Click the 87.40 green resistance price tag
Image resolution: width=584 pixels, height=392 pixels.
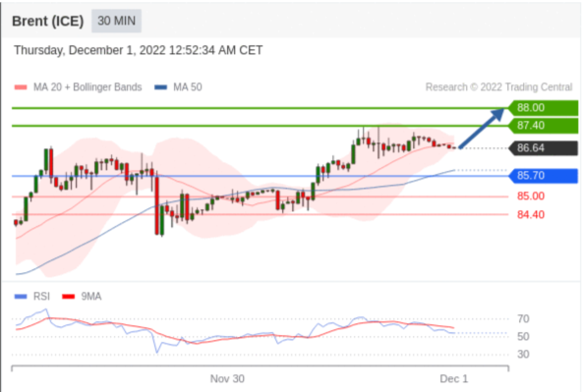pyautogui.click(x=544, y=126)
